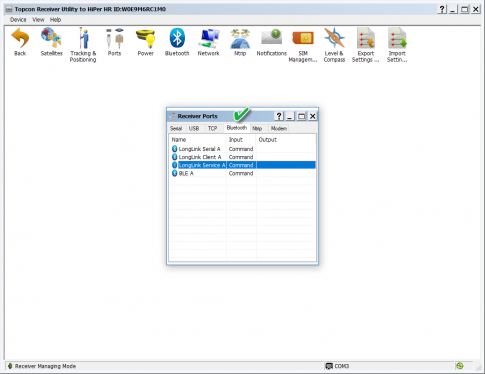This screenshot has width=485, height=374.
Task: Click the Receiver Ports help button
Action: click(279, 116)
